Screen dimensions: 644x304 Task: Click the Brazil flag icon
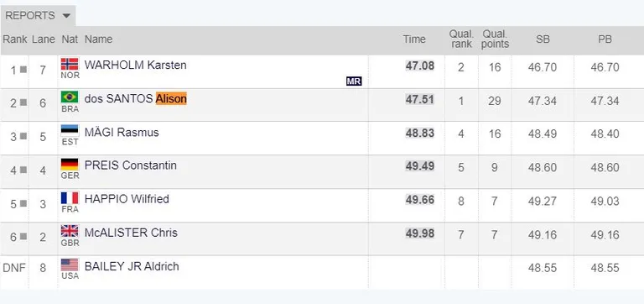point(70,97)
